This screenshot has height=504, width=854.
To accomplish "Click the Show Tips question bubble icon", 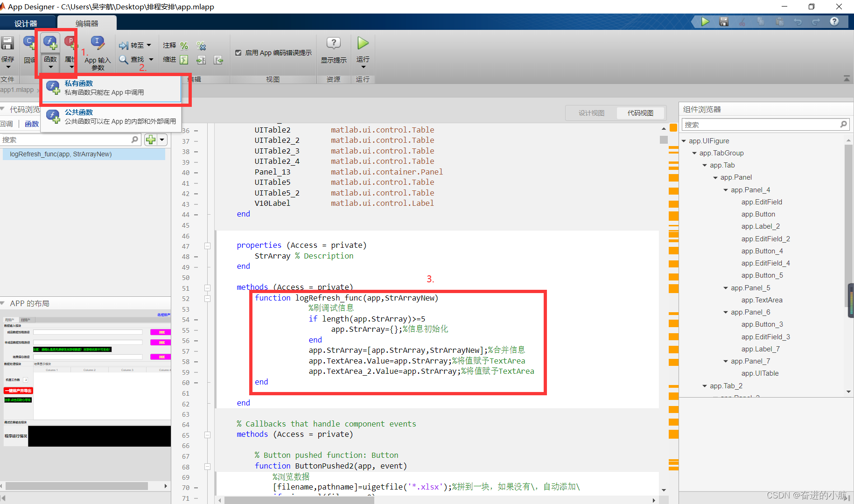I will [x=333, y=43].
